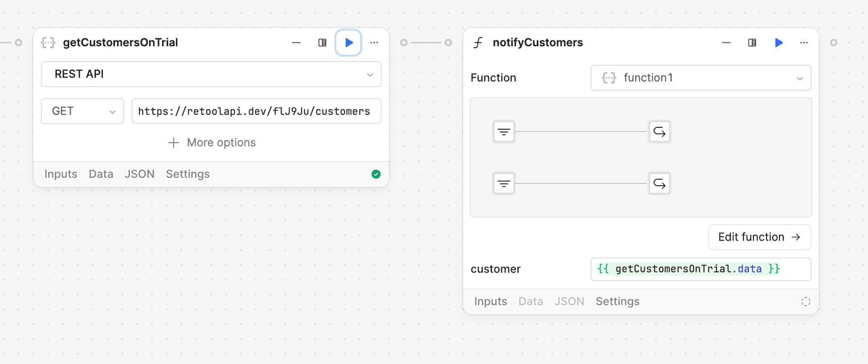Expand More options in getCustomersOnTrial

[x=212, y=143]
